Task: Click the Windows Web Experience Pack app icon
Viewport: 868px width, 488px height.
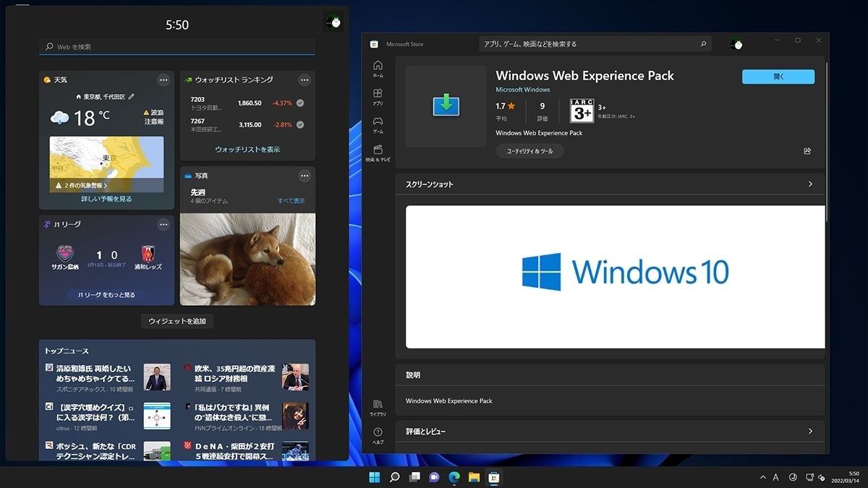Action: tap(446, 106)
